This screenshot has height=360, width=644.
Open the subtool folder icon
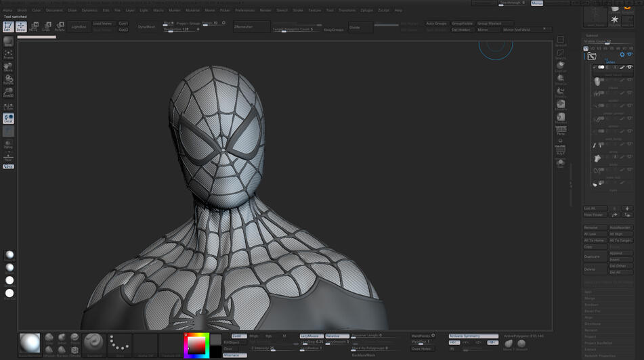[x=591, y=56]
